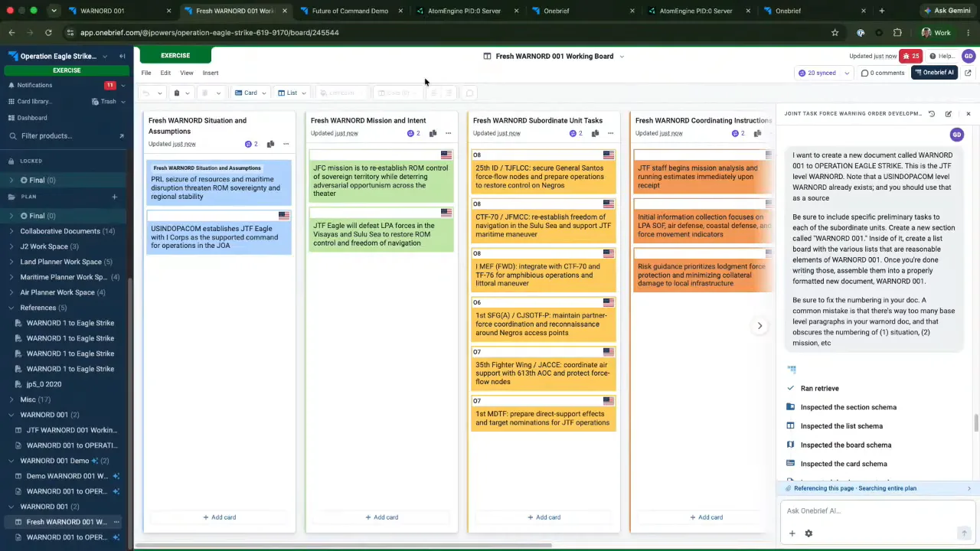Close the Onebrief AI panel
980x551 pixels.
[968, 114]
